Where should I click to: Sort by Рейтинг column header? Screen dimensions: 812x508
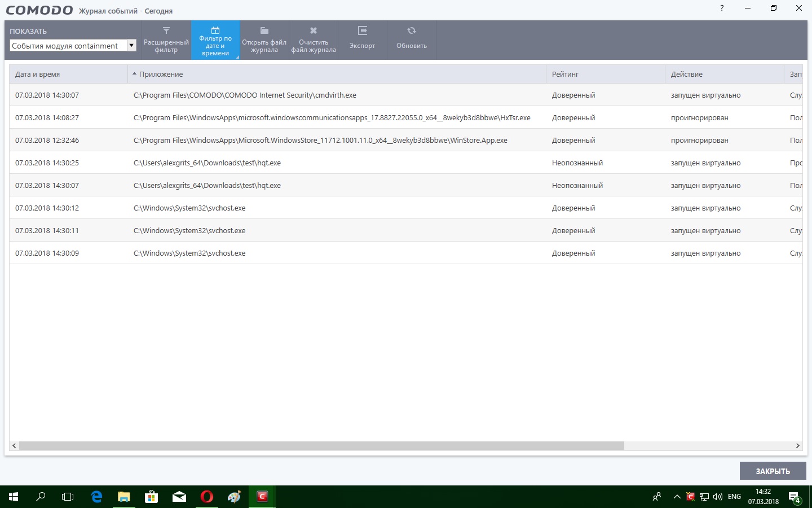[606, 75]
